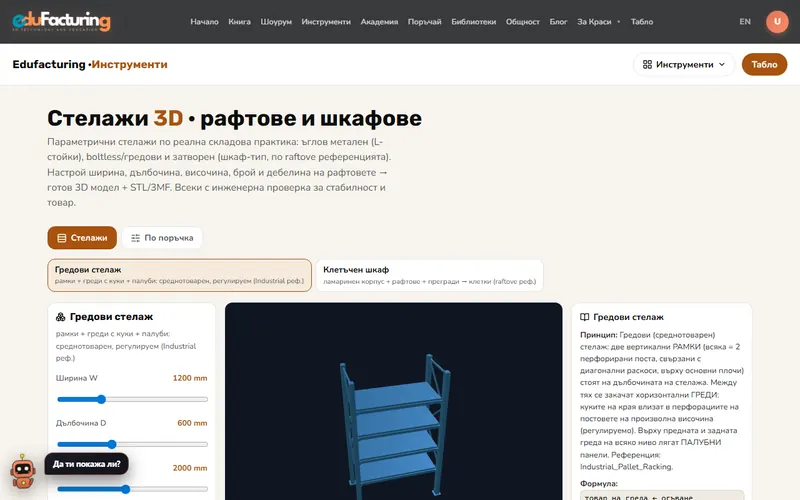Click Табло in the top navigation
This screenshot has height=500, width=800.
click(x=642, y=21)
